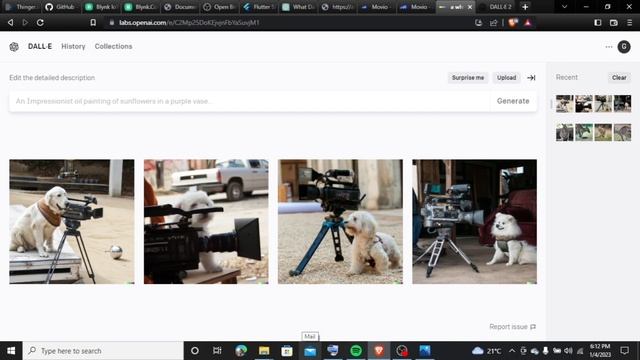Open the Windows notification center icon

[x=624, y=351]
